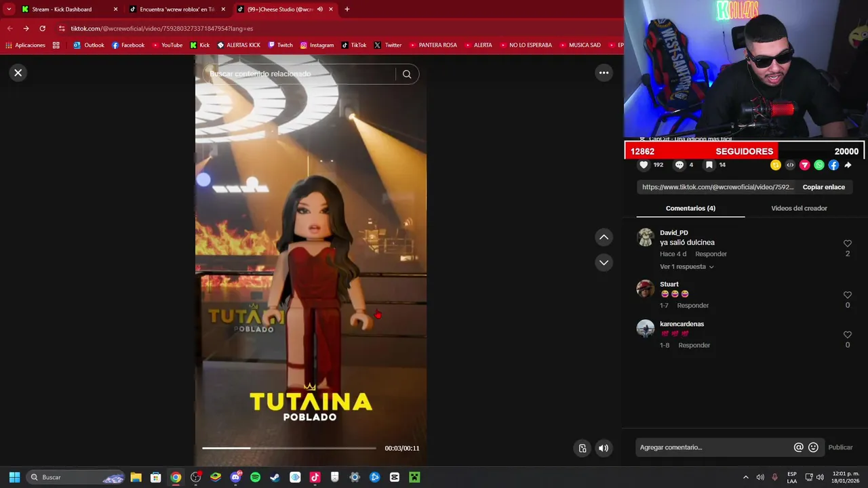Open David_PD's profile avatar
The height and width of the screenshot is (488, 868).
[646, 237]
